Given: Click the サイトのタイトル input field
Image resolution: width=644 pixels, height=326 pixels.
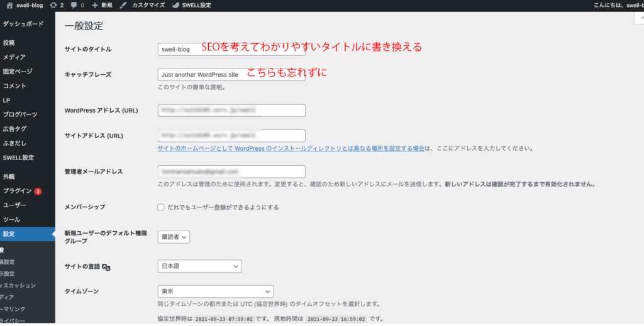Looking at the screenshot, I should [x=231, y=49].
